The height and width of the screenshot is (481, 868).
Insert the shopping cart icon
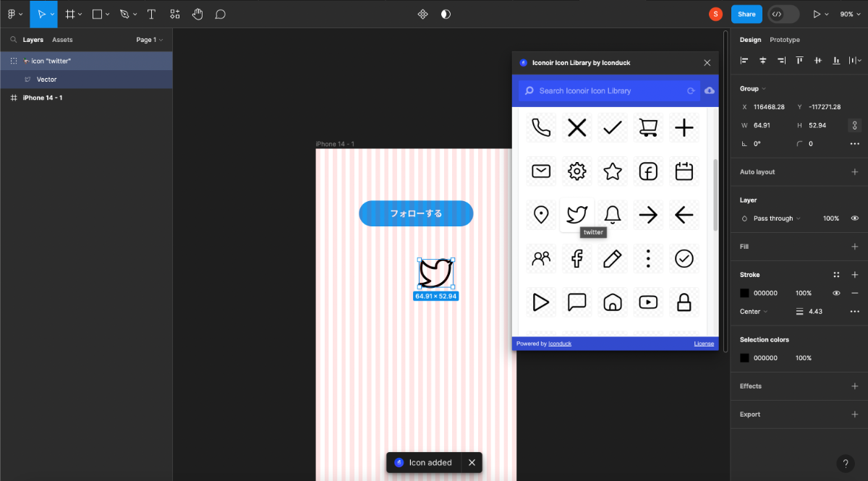point(648,128)
